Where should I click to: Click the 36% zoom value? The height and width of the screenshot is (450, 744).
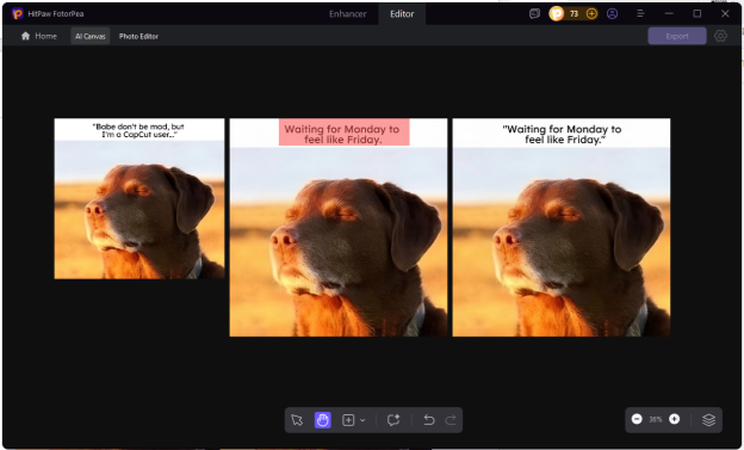(x=655, y=420)
